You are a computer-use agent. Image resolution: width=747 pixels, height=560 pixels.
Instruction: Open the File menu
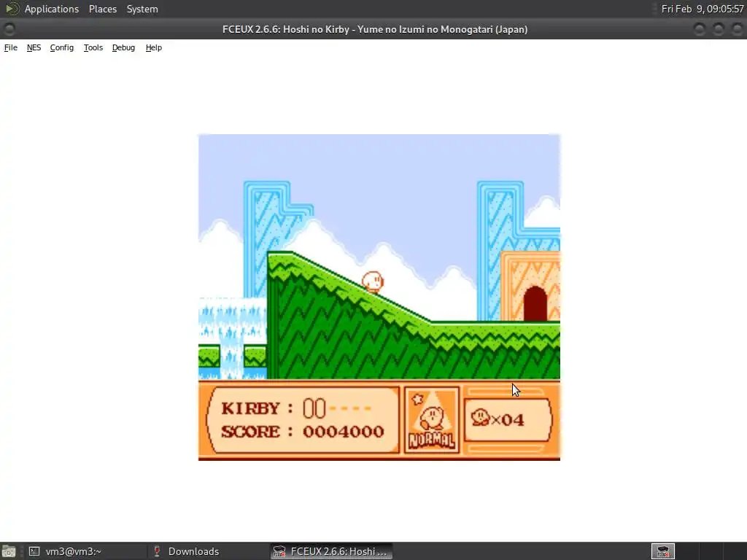(10, 47)
